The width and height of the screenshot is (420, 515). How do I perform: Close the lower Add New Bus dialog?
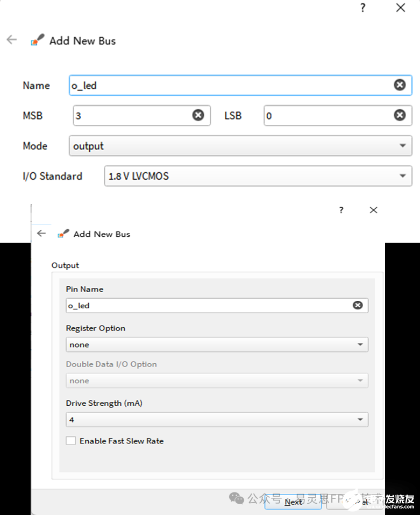373,210
